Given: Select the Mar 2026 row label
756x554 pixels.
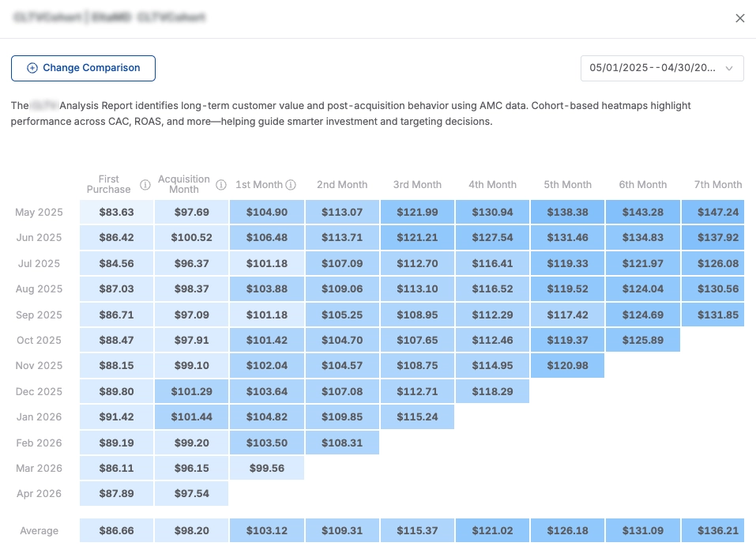Looking at the screenshot, I should [x=39, y=468].
